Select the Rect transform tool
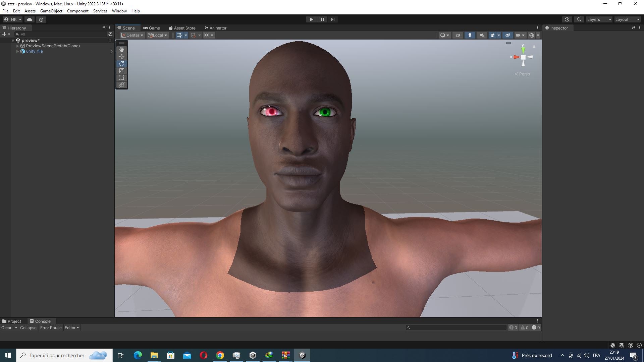 122,78
